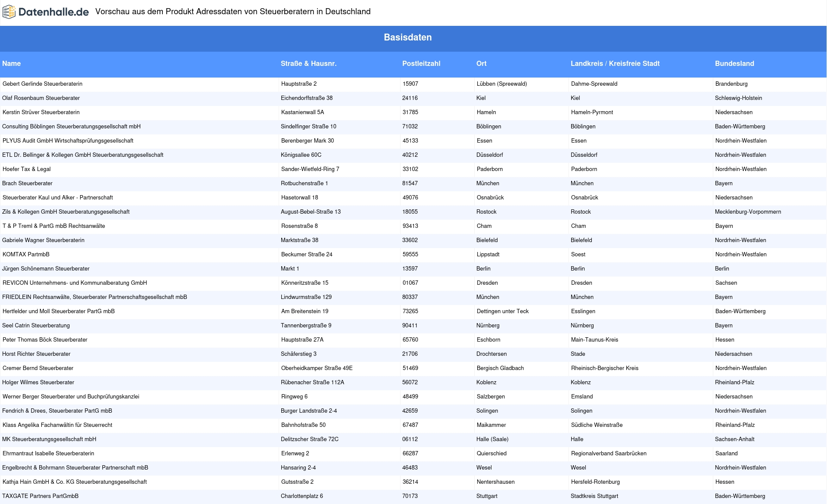Click Holger Wilmes Steuerberater name

(38, 383)
